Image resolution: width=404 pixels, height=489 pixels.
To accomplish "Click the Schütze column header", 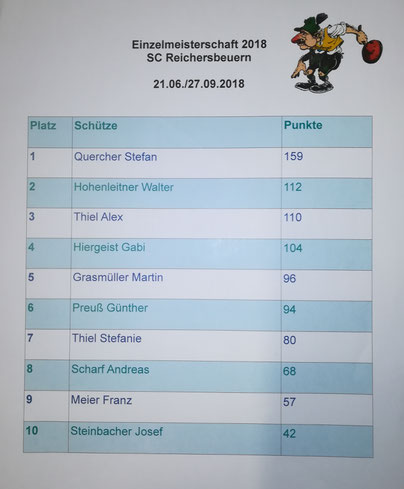I will pos(96,126).
